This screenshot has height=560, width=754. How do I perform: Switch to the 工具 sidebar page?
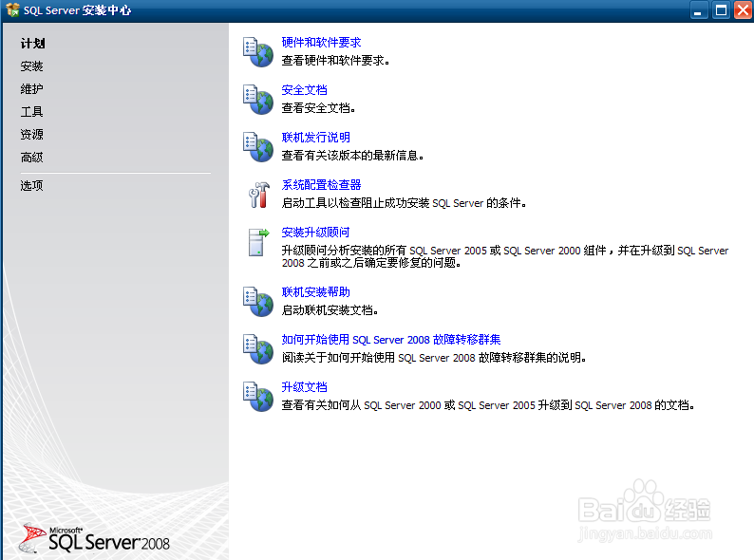click(31, 112)
